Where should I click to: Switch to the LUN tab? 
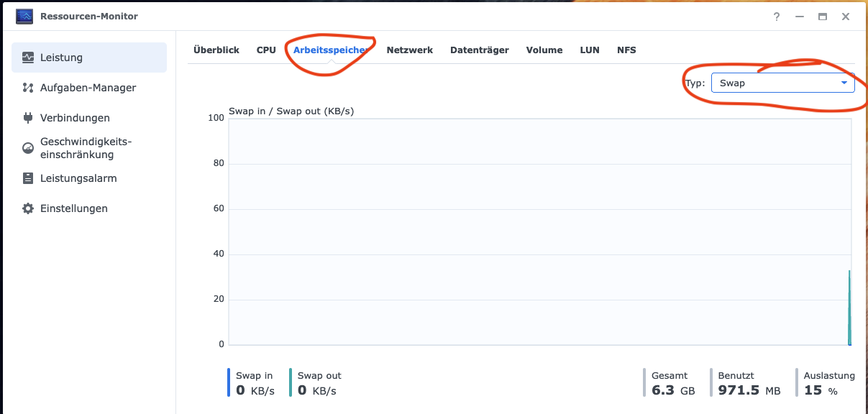[x=590, y=50]
